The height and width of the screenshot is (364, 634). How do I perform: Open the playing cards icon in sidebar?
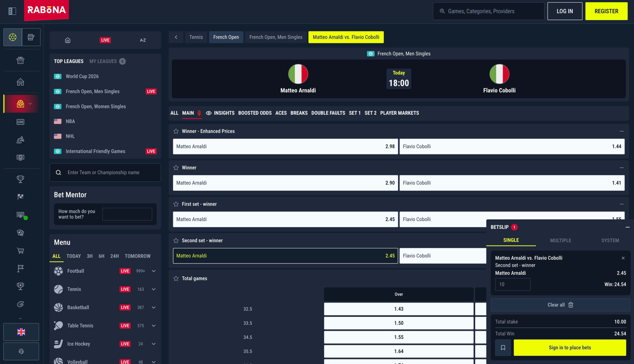click(x=21, y=233)
